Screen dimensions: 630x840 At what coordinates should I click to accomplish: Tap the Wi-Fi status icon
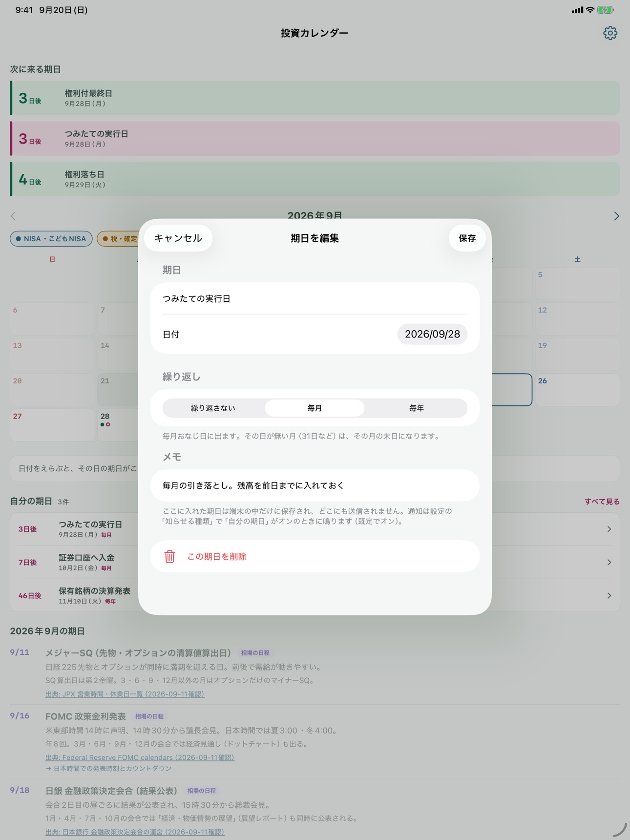(x=590, y=10)
